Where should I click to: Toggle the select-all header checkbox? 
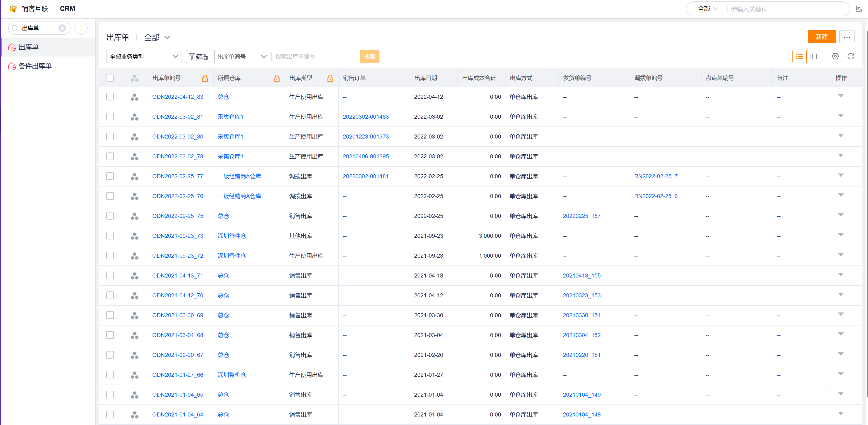tap(110, 78)
